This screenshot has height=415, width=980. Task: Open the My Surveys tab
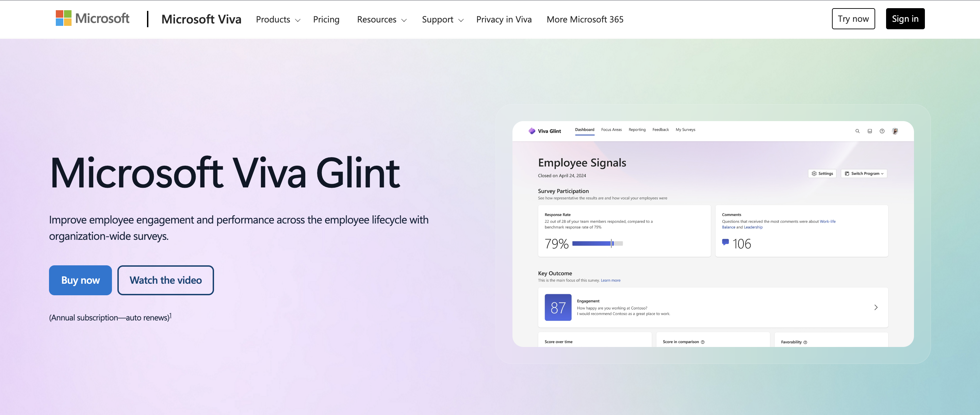[x=685, y=130]
